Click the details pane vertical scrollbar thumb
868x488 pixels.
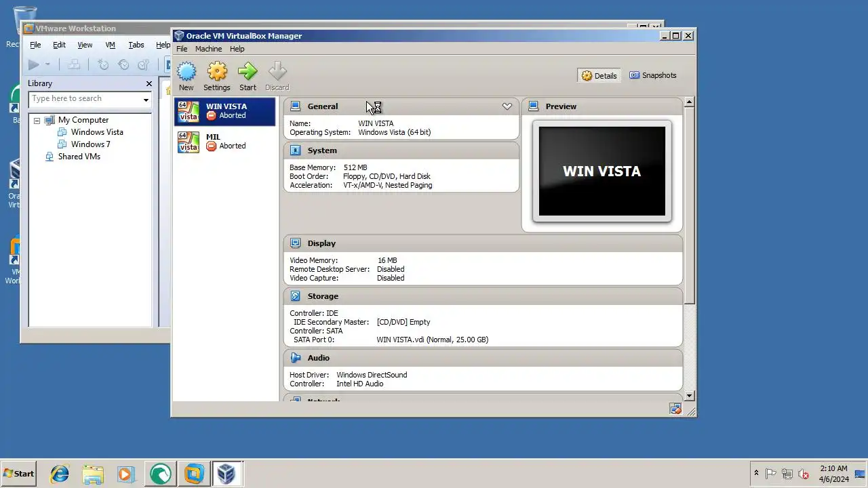(x=690, y=205)
